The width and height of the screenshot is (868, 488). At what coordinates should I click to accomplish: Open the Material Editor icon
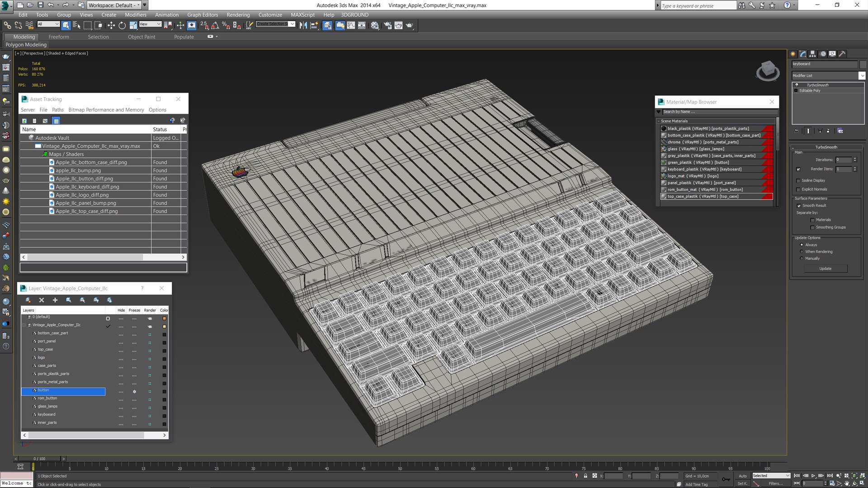tap(375, 26)
